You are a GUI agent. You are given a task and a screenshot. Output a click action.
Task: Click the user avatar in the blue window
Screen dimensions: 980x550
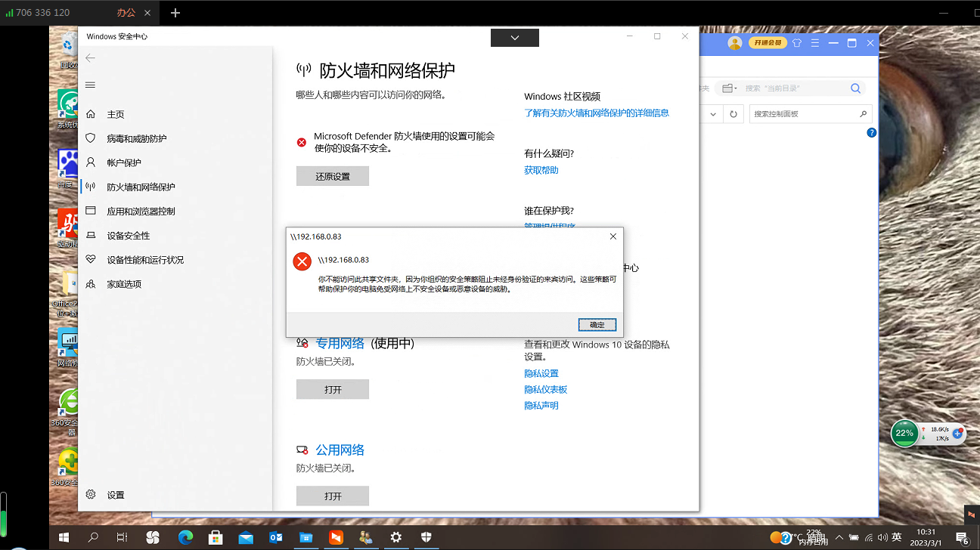(x=735, y=43)
